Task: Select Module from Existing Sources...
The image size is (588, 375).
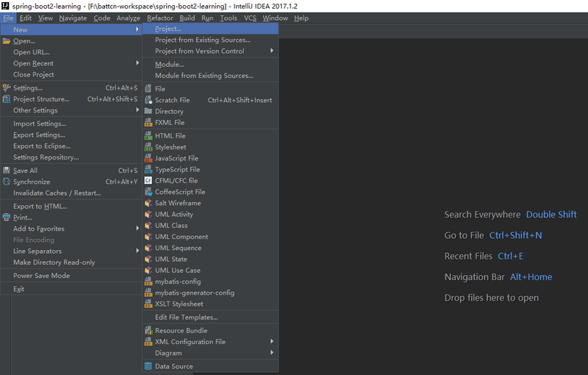Action: (210, 76)
